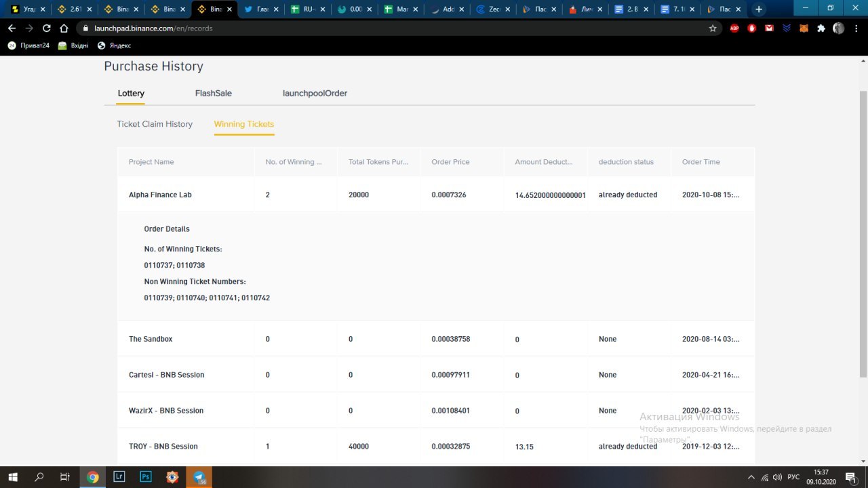868x488 pixels.
Task: Open the Яндекс bookmark
Action: [x=114, y=45]
